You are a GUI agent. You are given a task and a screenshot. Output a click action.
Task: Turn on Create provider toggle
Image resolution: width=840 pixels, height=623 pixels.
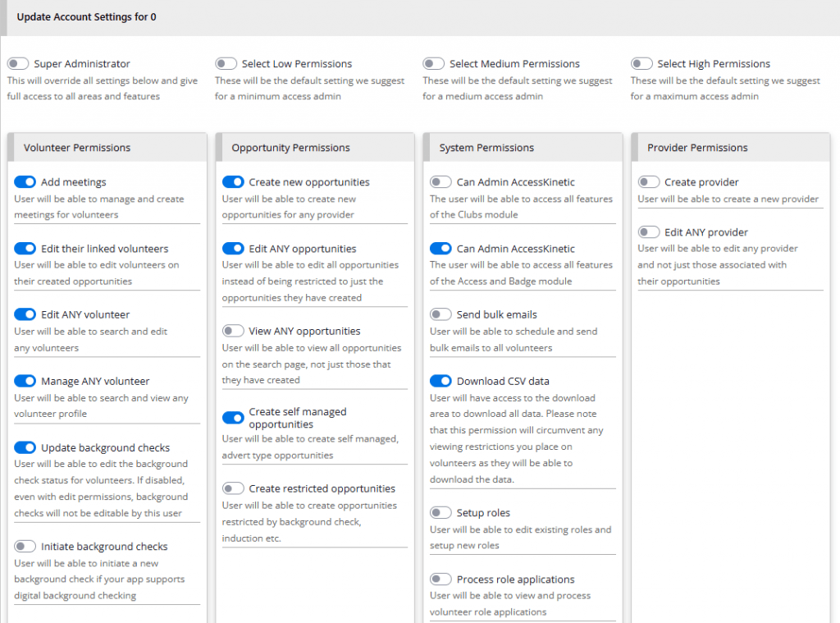coord(649,182)
